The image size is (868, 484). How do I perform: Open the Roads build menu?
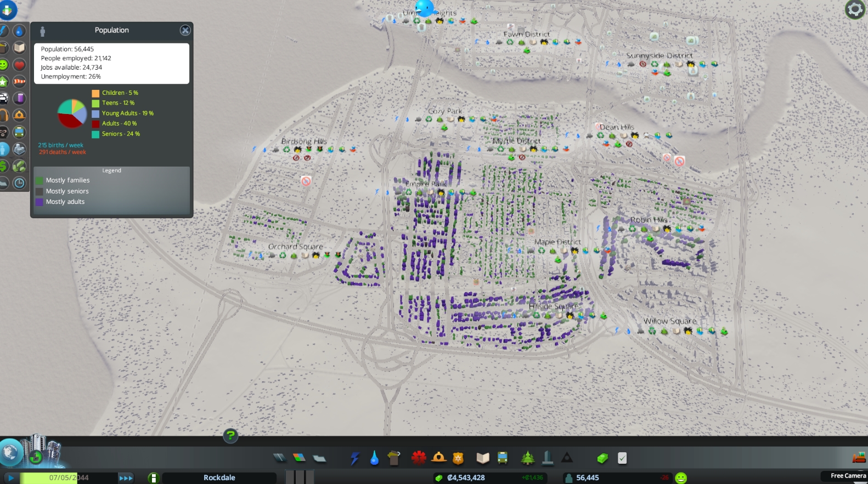280,458
